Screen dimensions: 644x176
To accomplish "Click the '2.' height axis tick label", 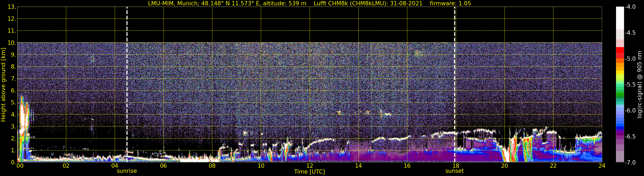I will [13, 138].
